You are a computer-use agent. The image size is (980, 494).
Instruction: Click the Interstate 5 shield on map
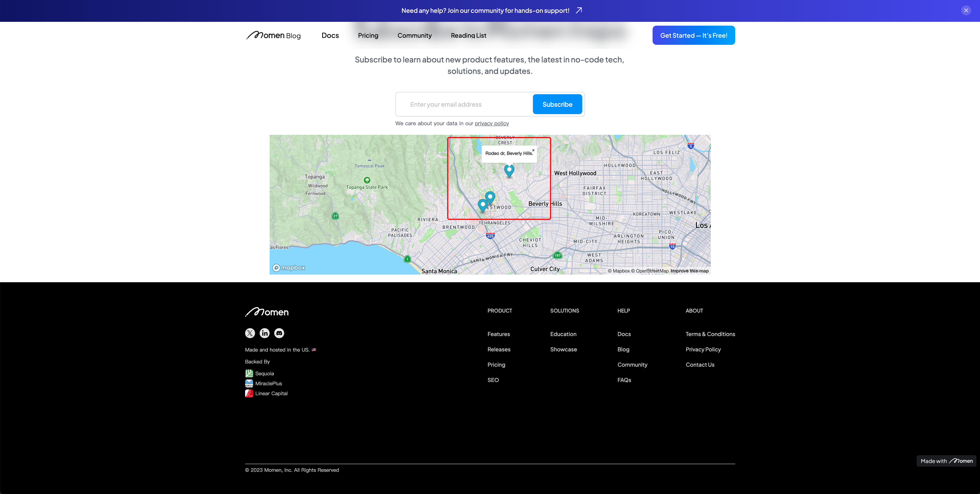(x=690, y=146)
